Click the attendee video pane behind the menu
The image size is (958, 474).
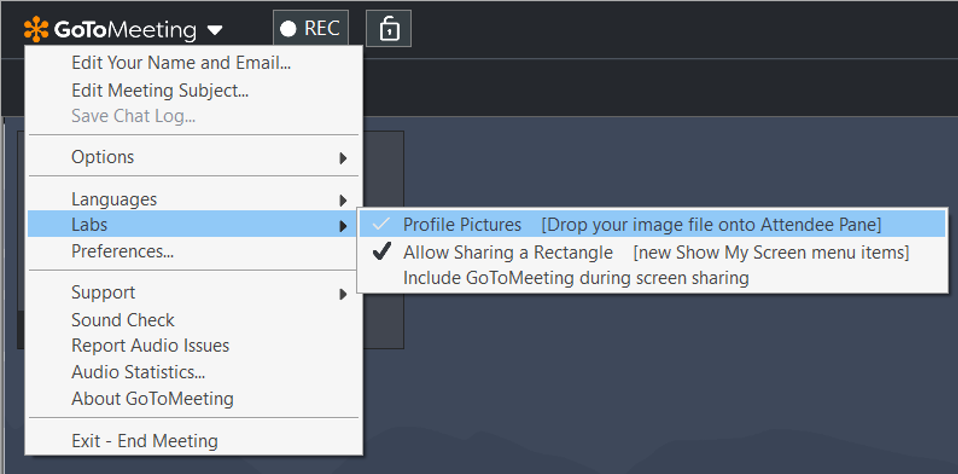click(x=384, y=239)
